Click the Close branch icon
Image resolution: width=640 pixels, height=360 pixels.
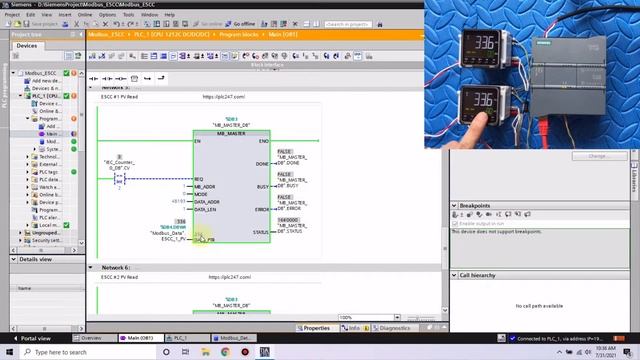[x=161, y=78]
